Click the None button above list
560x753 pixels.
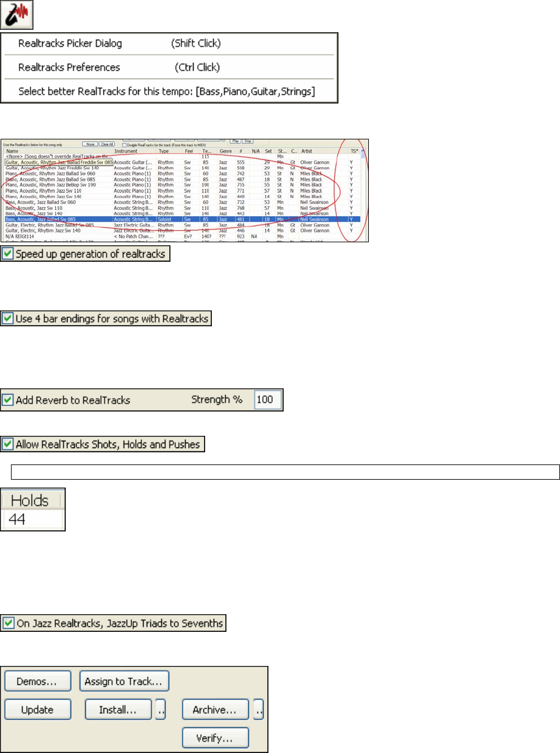point(90,144)
